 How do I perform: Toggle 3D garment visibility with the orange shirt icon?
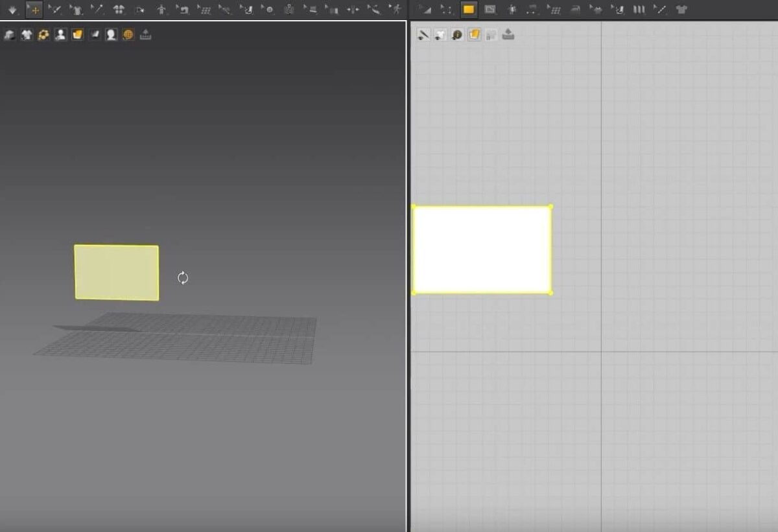pos(77,34)
